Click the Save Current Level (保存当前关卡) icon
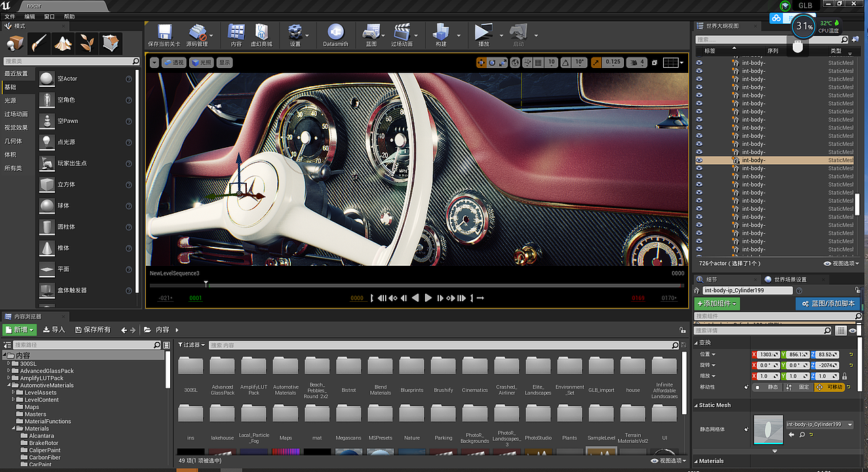Viewport: 868px width, 472px height. (164, 32)
